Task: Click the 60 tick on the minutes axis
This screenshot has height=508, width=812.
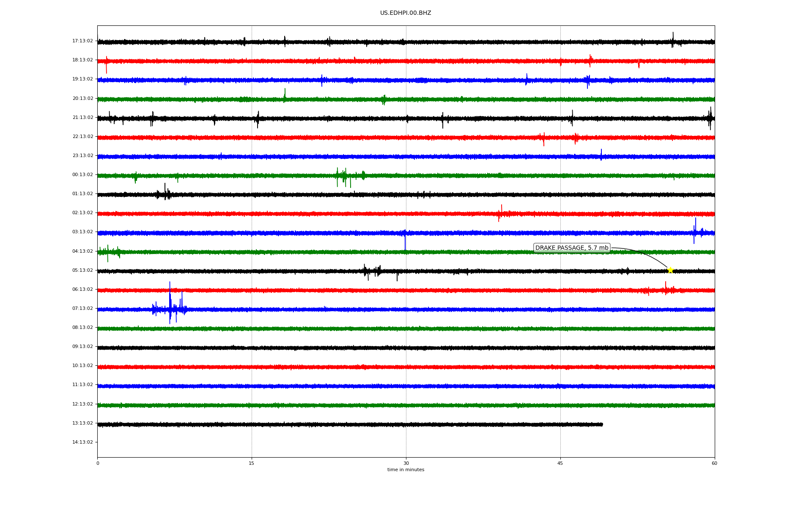Action: pos(714,464)
